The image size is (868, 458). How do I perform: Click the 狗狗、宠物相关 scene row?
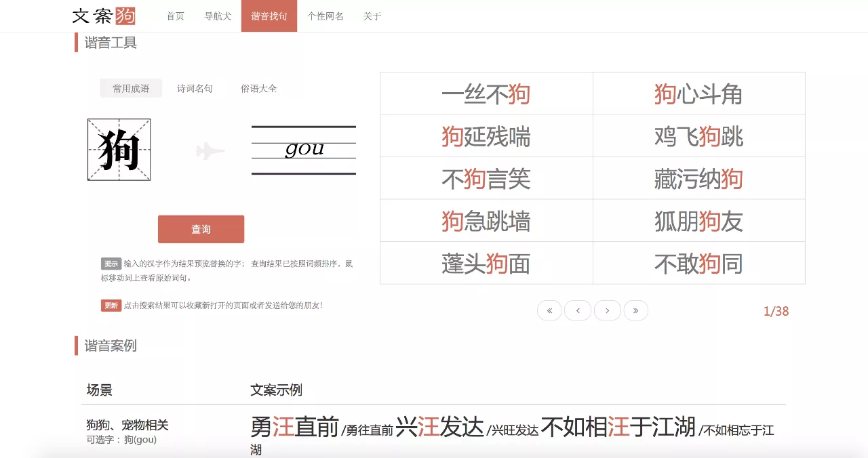click(127, 425)
